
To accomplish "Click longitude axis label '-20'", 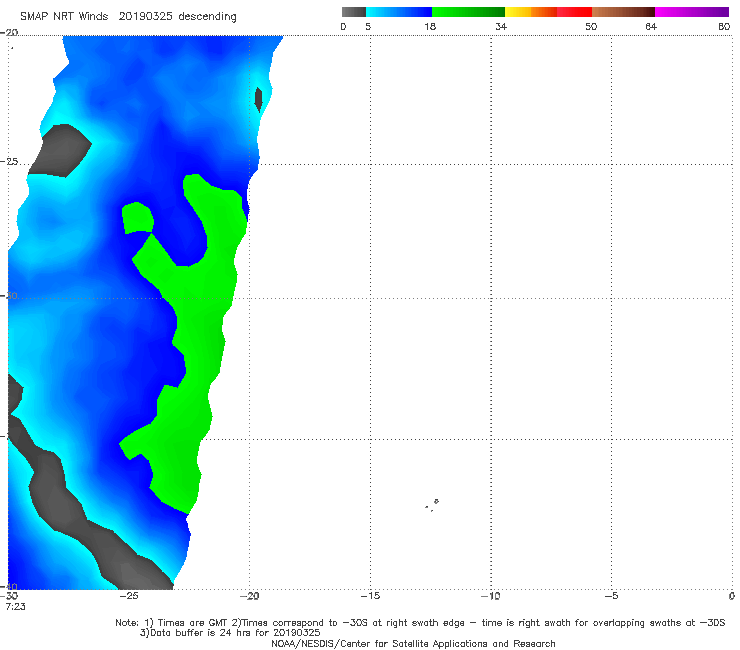I will tap(249, 596).
